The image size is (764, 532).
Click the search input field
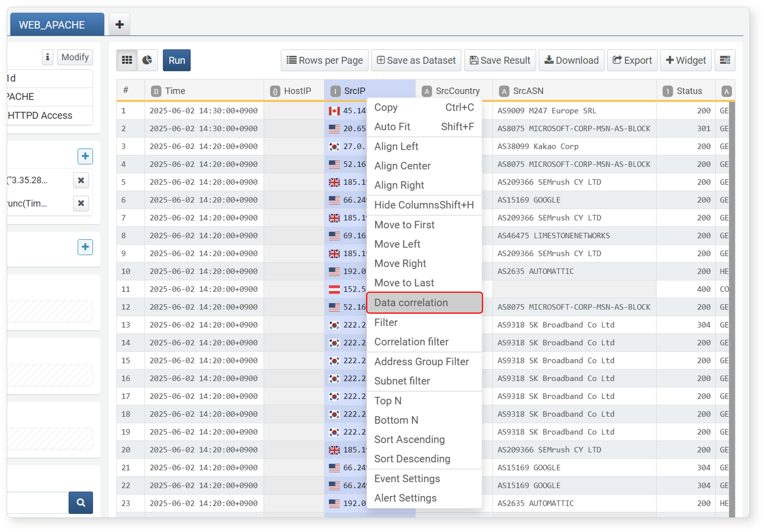point(38,502)
